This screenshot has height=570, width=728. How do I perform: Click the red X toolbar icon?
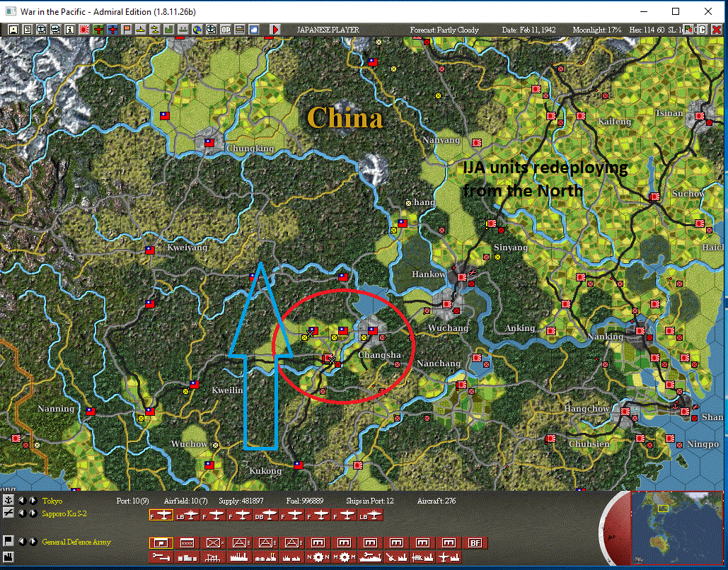pyautogui.click(x=717, y=30)
